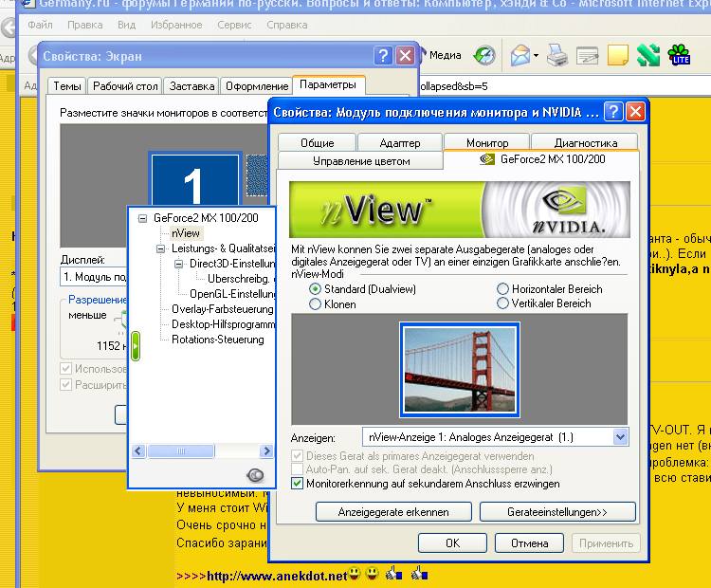Click the nView logo in green banner
Image resolution: width=711 pixels, height=588 pixels.
[x=376, y=211]
